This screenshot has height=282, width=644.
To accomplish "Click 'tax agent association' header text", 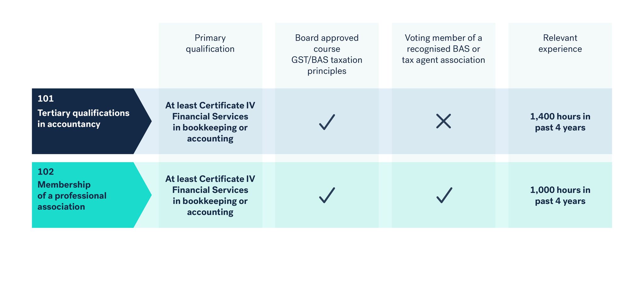I will coord(443,60).
